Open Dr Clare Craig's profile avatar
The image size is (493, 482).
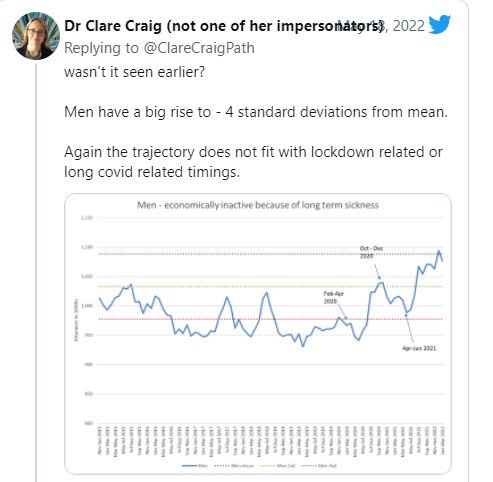pos(36,36)
